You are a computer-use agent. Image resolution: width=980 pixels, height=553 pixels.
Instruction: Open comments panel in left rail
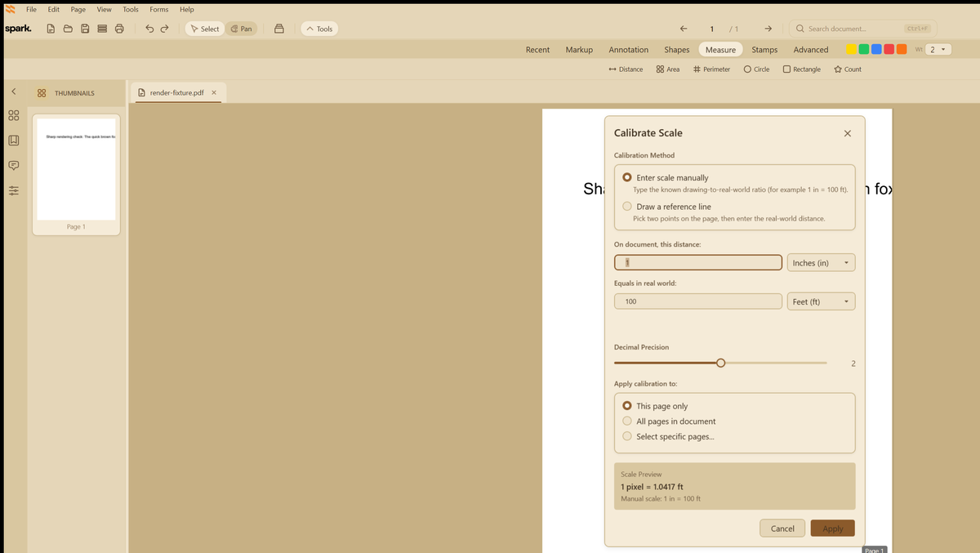click(13, 165)
